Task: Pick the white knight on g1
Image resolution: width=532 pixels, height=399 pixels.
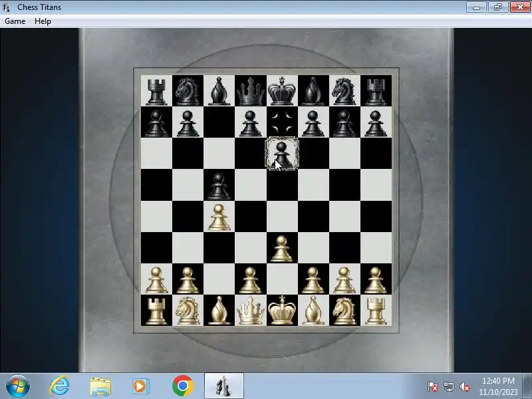Action: coord(344,311)
